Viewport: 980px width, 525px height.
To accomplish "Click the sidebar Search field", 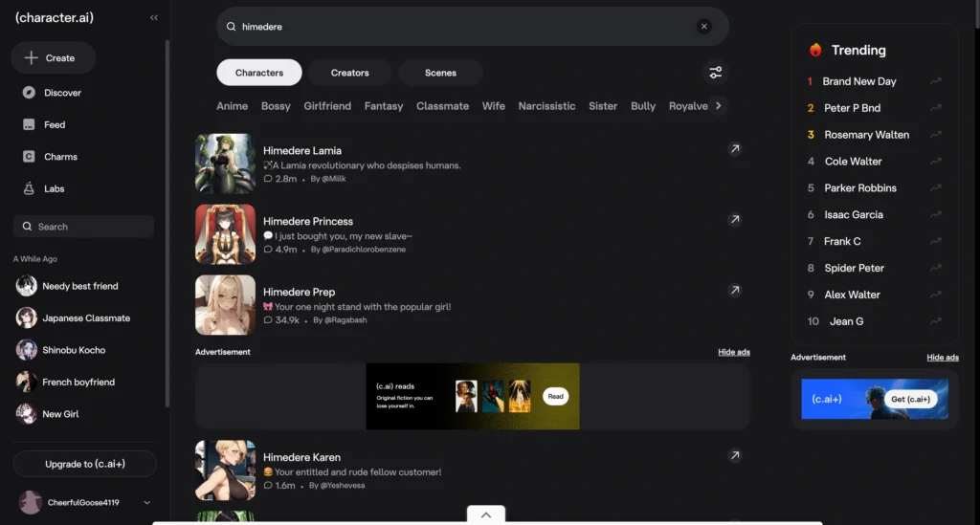I will [84, 227].
